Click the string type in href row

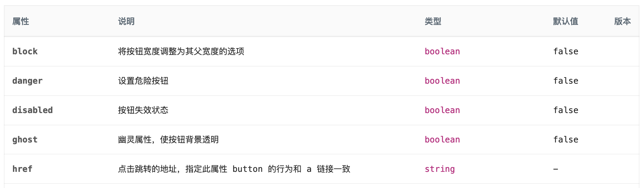[x=440, y=169]
